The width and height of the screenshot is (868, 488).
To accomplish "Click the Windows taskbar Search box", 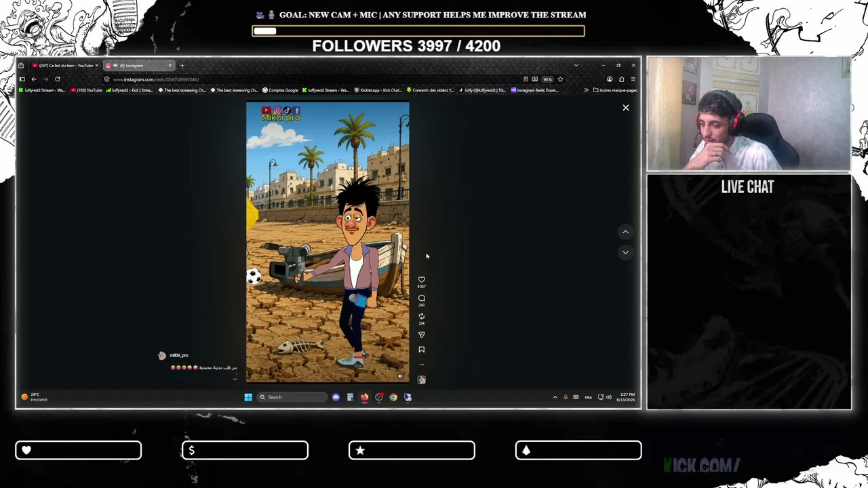I will click(292, 397).
